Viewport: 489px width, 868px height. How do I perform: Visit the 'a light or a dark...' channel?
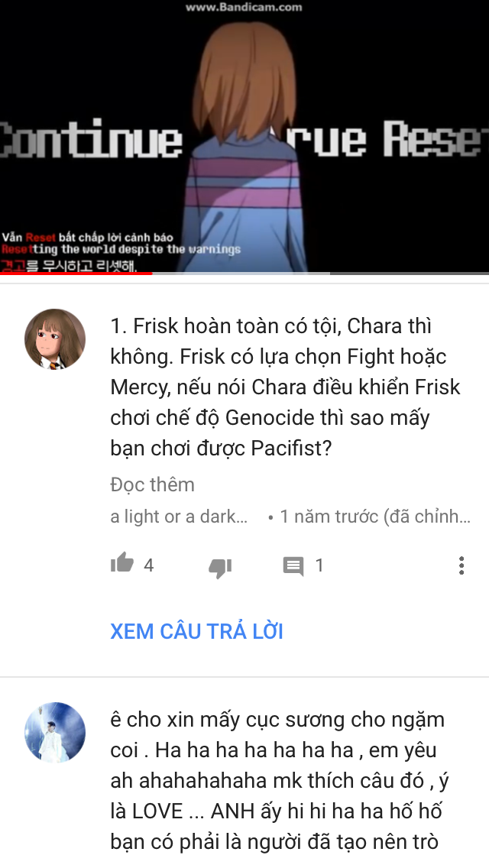[179, 517]
